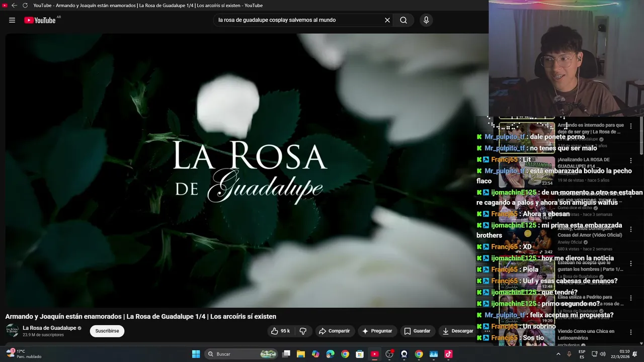Share the video with Compartir
Image resolution: width=644 pixels, height=362 pixels.
(x=334, y=331)
